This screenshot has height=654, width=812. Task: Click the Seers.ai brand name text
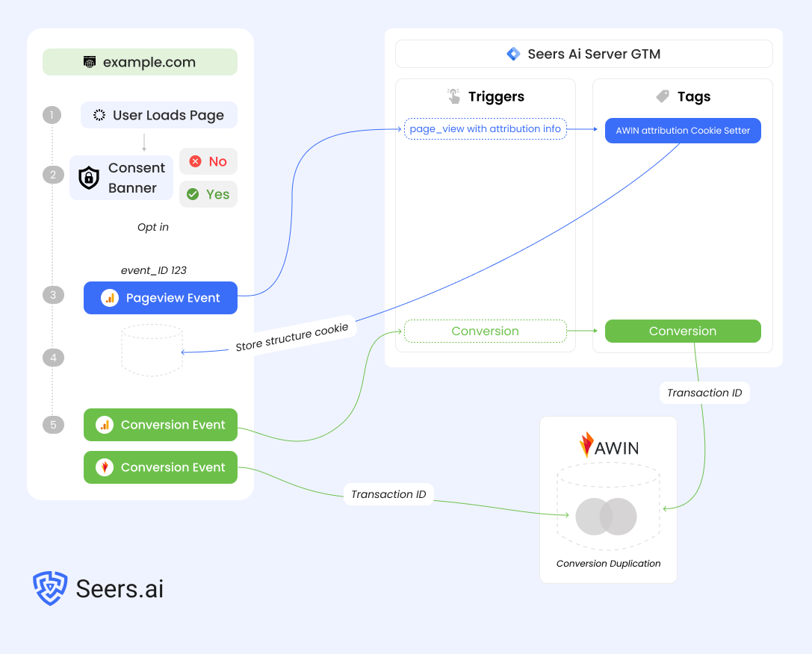[x=120, y=589]
